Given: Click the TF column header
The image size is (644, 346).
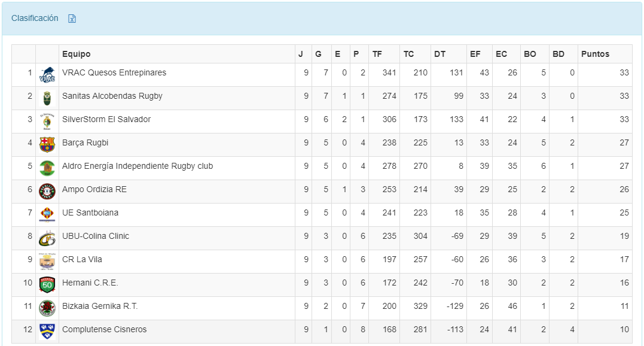Looking at the screenshot, I should tap(377, 54).
